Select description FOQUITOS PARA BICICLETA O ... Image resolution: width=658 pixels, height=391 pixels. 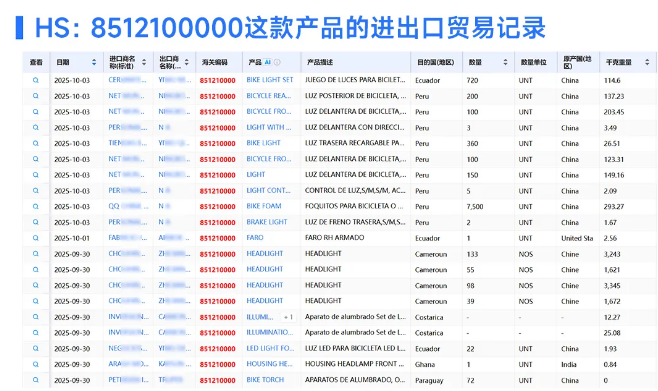pos(354,206)
